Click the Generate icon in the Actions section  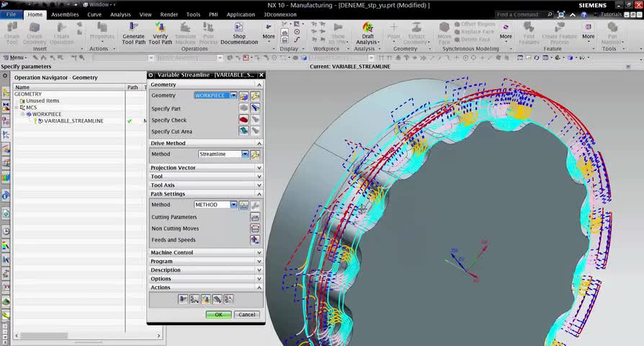click(183, 299)
